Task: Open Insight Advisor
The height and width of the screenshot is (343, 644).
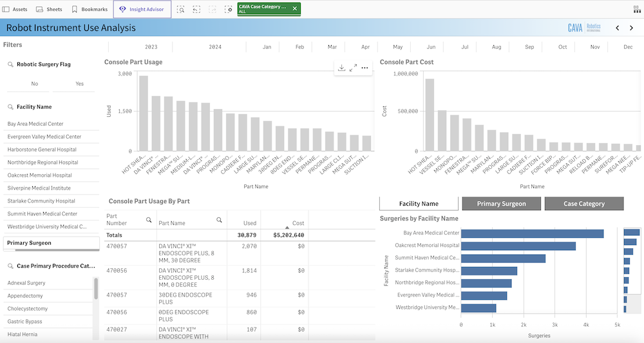Action: 142,10
